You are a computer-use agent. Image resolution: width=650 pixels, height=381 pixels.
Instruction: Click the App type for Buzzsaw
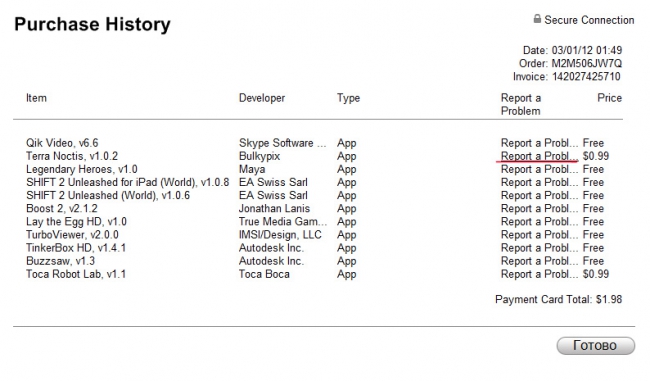[347, 261]
